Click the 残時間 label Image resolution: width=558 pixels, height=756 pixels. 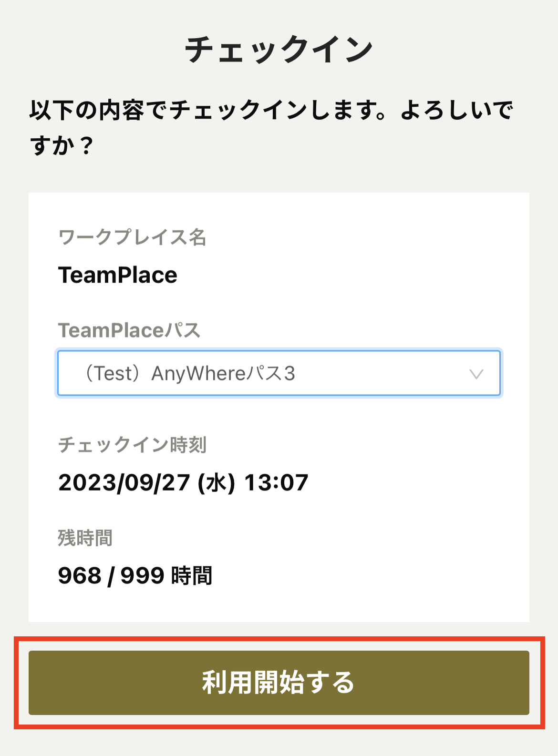[85, 538]
